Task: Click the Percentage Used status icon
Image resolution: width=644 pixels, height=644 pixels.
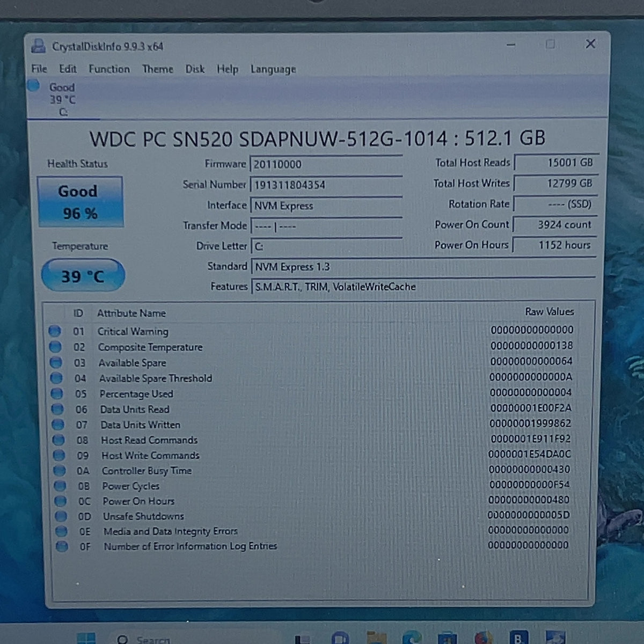Action: pyautogui.click(x=57, y=393)
